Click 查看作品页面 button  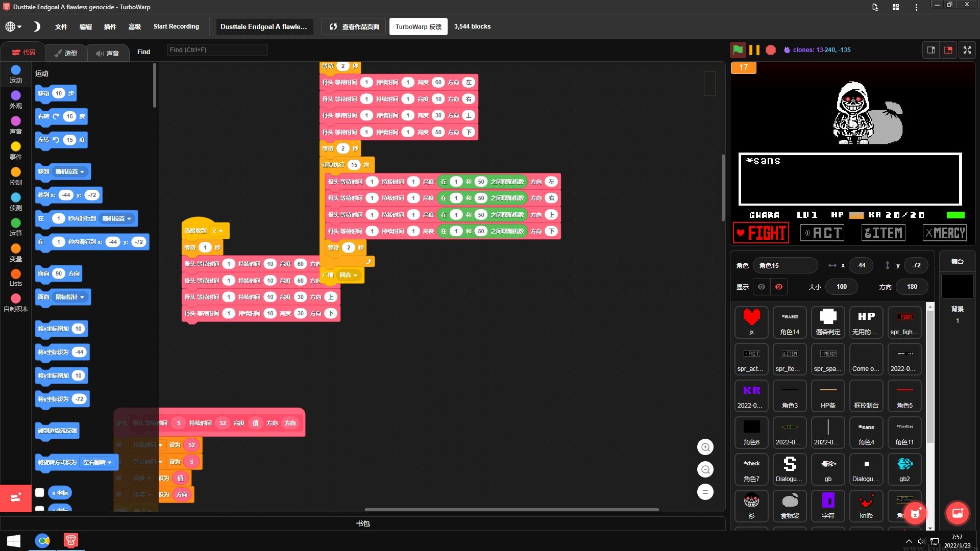tap(354, 27)
